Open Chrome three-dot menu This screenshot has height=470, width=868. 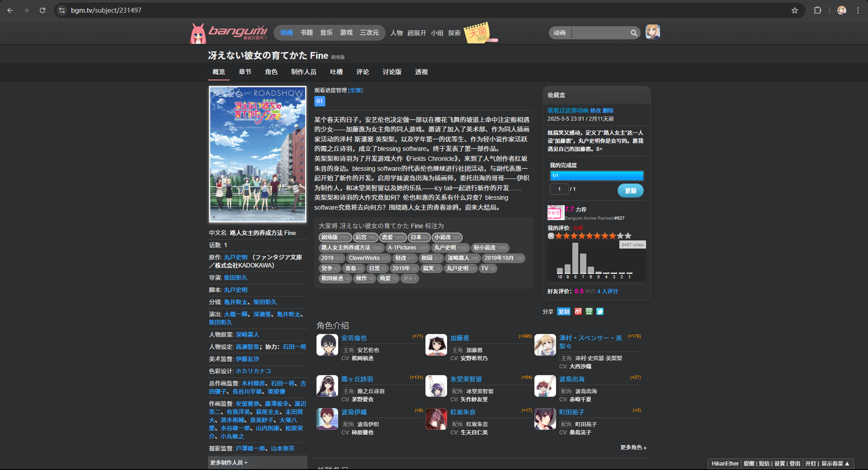(858, 10)
